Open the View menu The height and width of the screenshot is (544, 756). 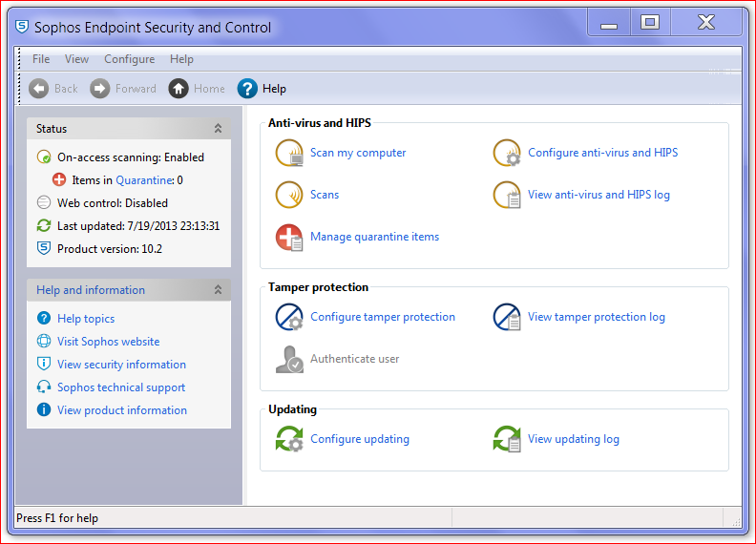coord(76,59)
